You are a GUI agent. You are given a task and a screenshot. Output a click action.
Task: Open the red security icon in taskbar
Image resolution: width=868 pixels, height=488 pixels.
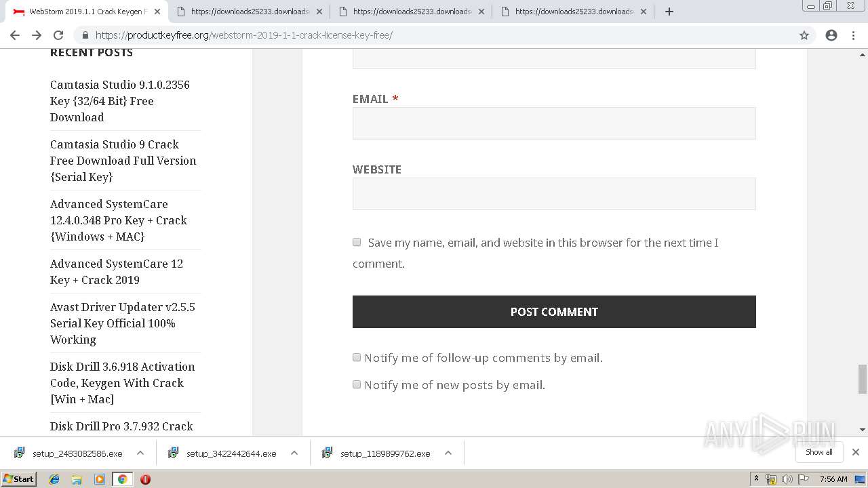(x=145, y=479)
